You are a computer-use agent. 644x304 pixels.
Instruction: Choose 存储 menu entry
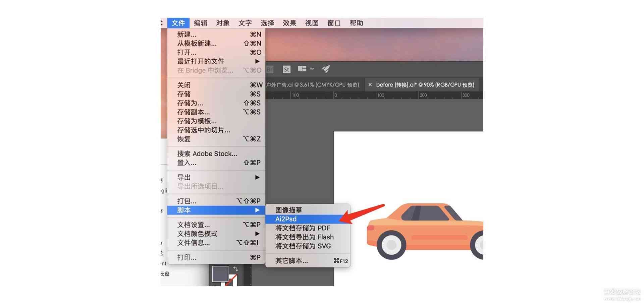click(216, 94)
